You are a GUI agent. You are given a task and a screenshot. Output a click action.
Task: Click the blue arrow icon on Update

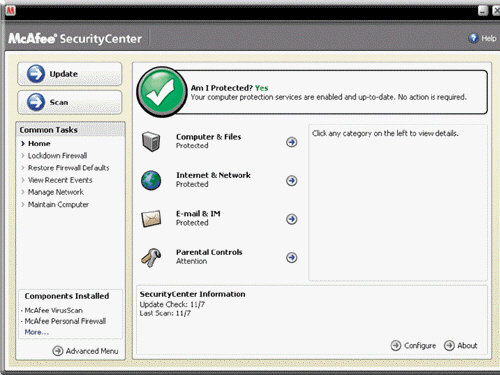pyautogui.click(x=36, y=74)
